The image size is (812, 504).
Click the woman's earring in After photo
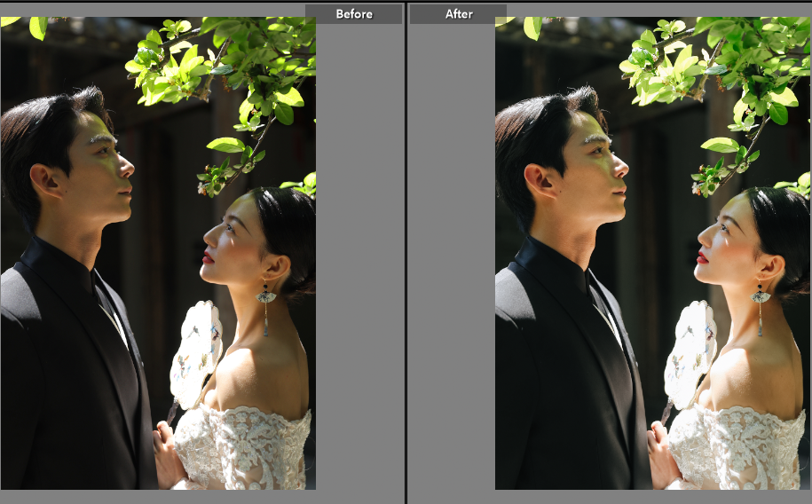point(760,300)
